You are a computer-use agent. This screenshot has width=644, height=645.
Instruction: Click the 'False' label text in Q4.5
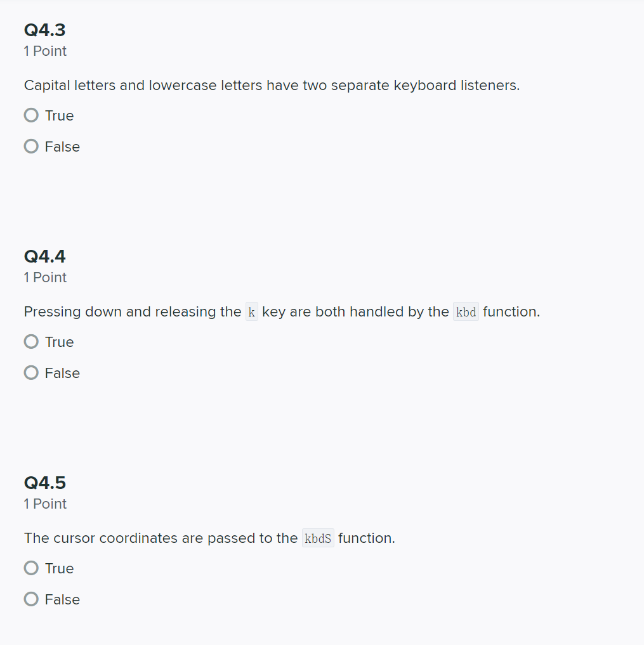point(62,599)
